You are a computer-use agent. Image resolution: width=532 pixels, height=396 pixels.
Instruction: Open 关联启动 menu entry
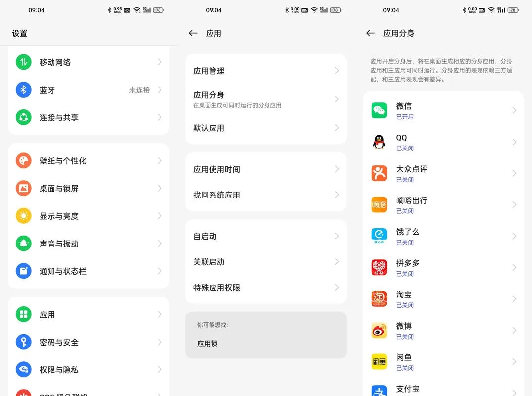(x=266, y=262)
